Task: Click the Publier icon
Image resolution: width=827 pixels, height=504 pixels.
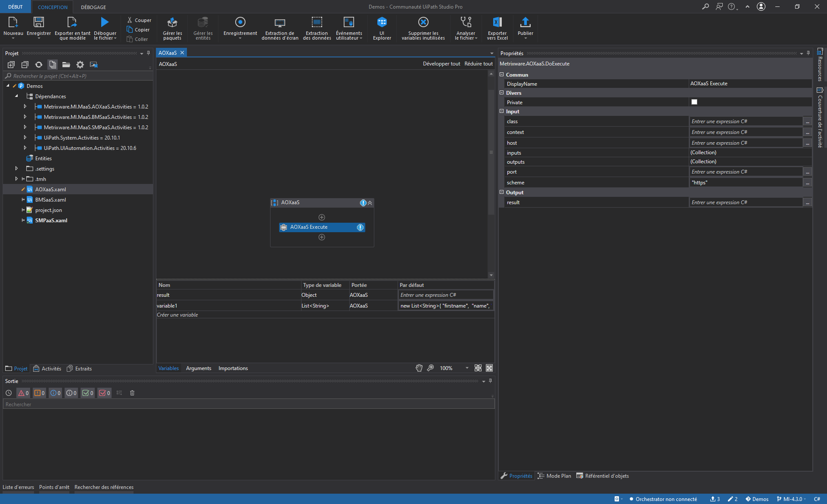Action: tap(525, 22)
